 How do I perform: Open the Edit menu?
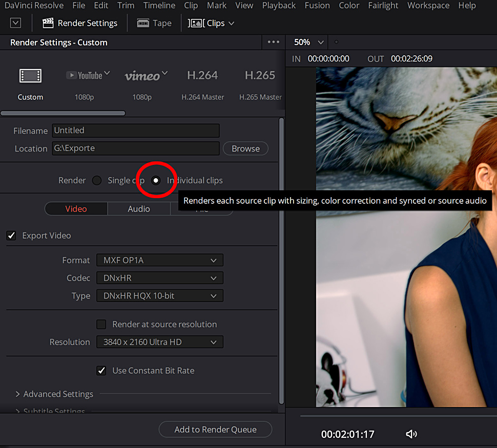[101, 6]
